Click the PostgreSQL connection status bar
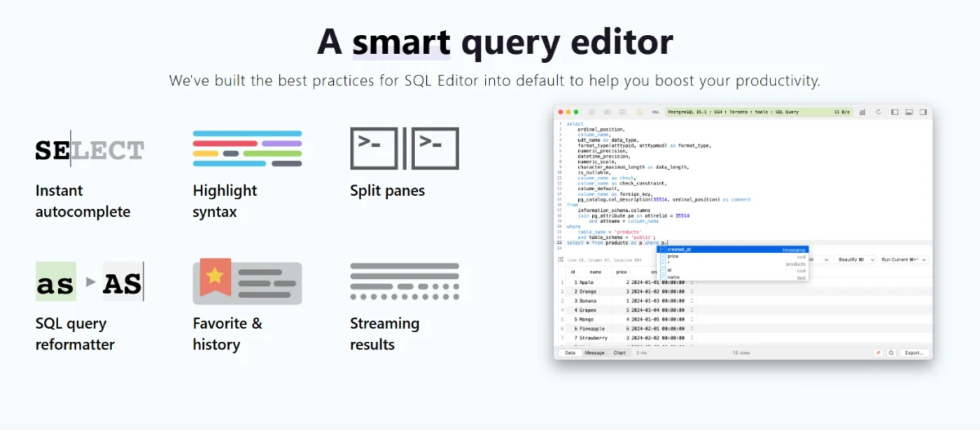 pyautogui.click(x=757, y=112)
